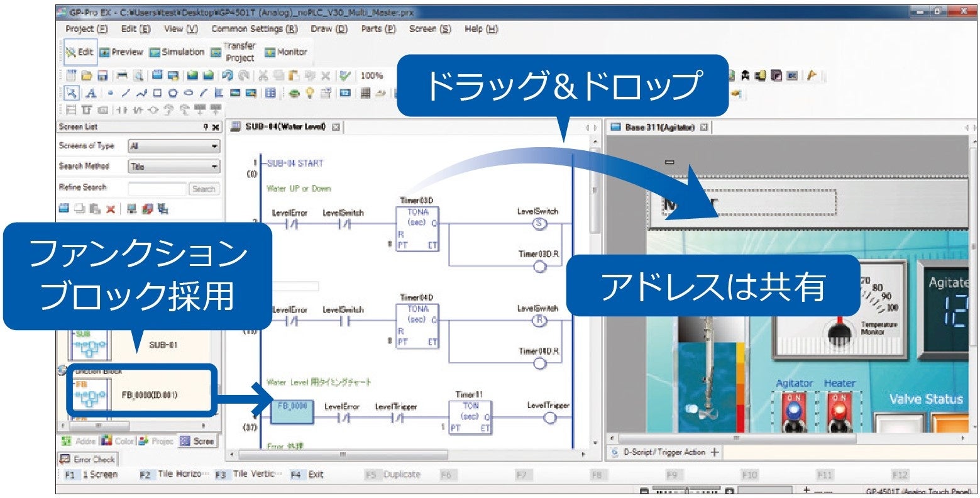Open the 100% zoom dropdown
This screenshot has width=980, height=498.
pos(372,75)
